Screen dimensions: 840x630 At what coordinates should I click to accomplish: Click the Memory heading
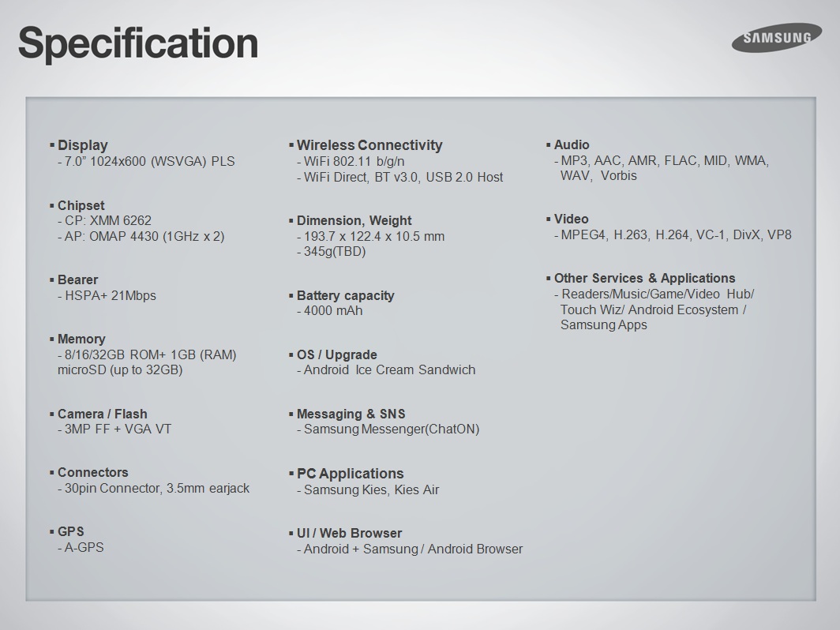click(x=81, y=339)
